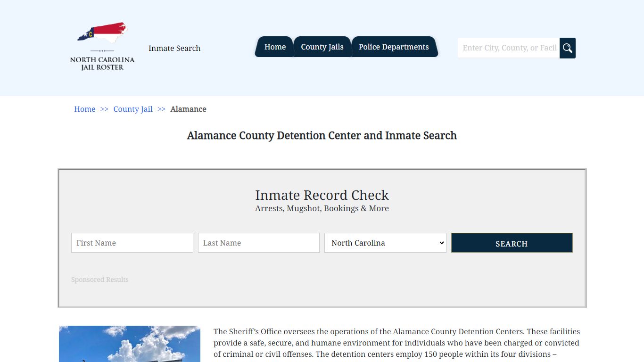Open the North Carolina Jail Roster logo
Screen dimensions: 644x362
click(x=102, y=46)
